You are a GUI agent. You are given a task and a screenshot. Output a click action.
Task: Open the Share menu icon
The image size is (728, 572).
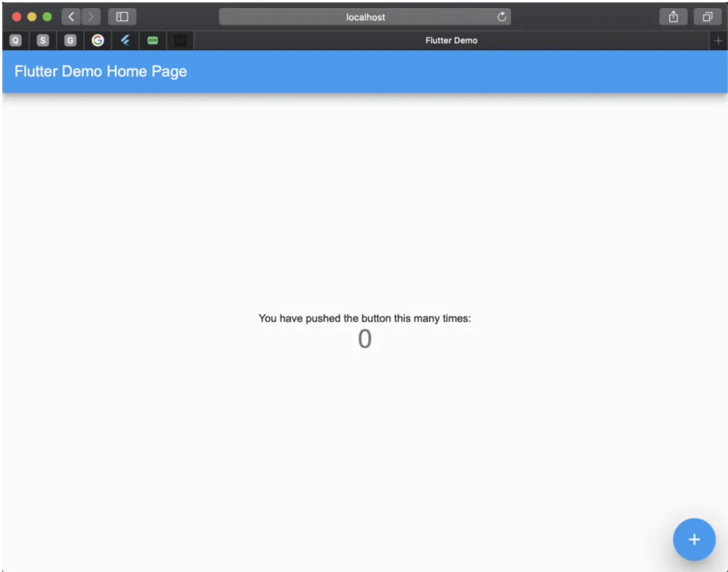tap(673, 17)
